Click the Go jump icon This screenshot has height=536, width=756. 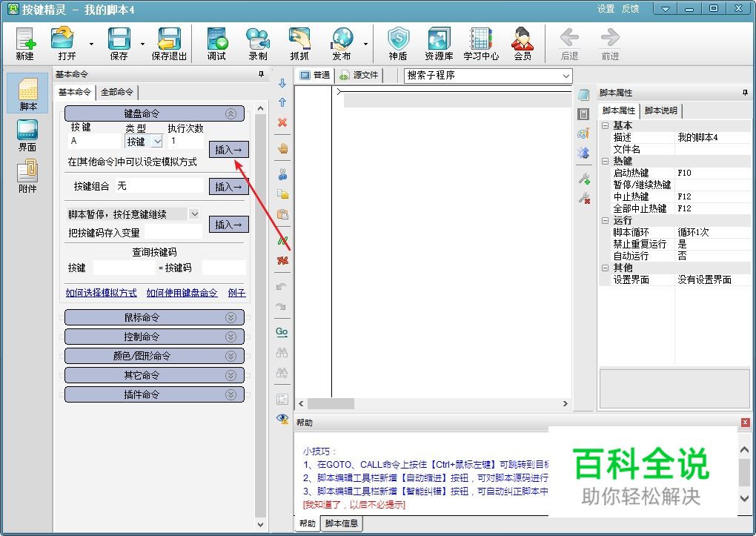click(282, 332)
